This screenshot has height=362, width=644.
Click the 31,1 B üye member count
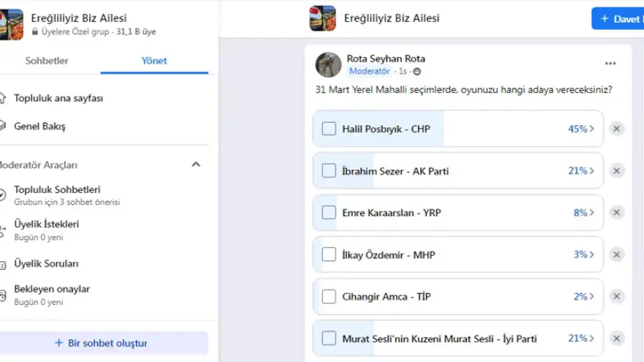136,31
